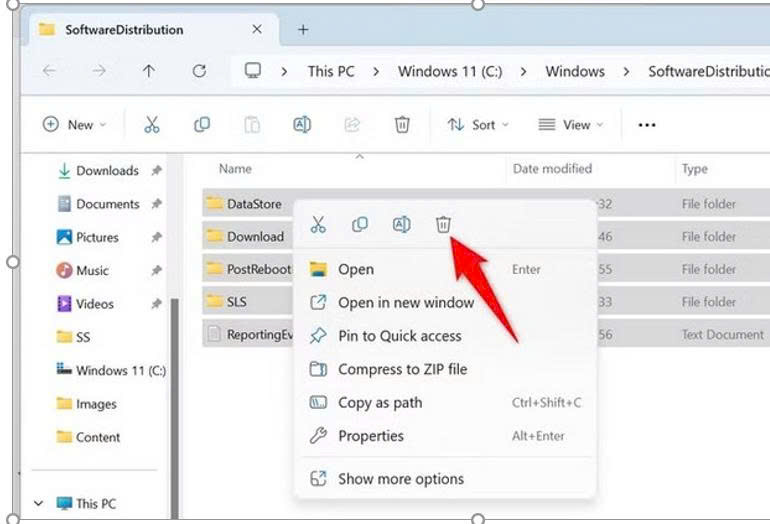Click the Rename icon in the toolbar
Image resolution: width=770 pixels, height=524 pixels.
[x=302, y=125]
